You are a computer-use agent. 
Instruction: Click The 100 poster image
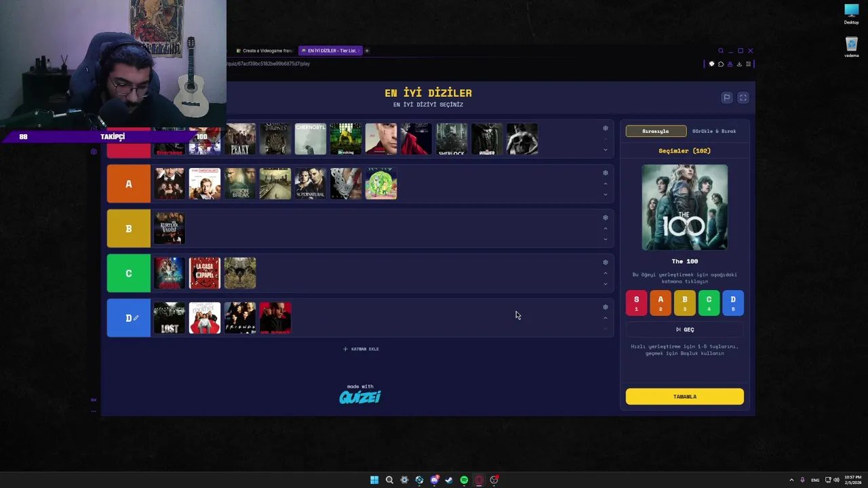(x=685, y=207)
